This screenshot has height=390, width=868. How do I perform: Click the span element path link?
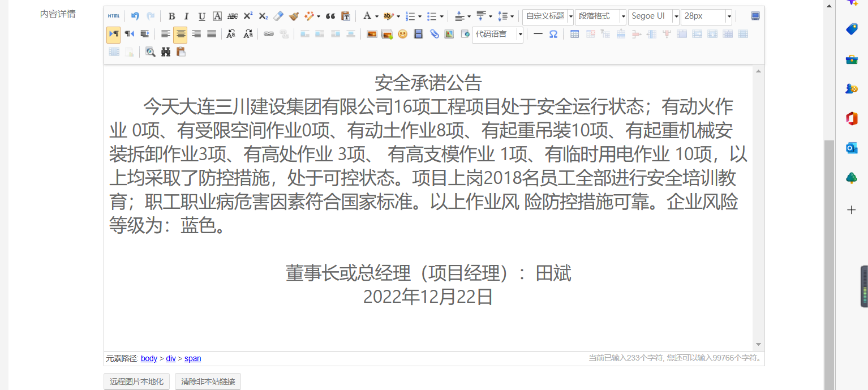[192, 358]
